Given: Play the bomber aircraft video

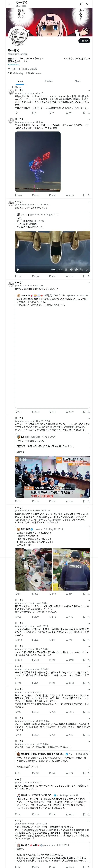Looking at the screenshot, I should click(x=18, y=270).
